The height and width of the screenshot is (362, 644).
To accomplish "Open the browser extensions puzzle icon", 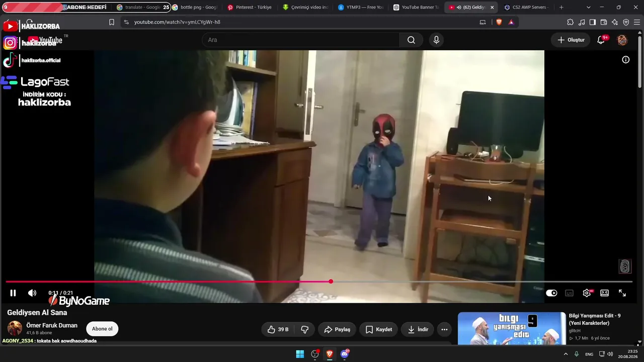I will tap(570, 22).
